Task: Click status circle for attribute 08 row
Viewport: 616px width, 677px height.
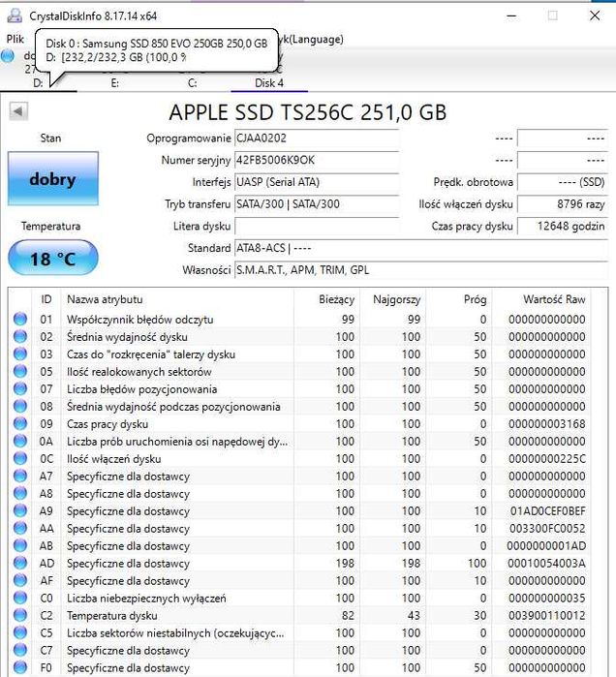Action: click(x=20, y=406)
